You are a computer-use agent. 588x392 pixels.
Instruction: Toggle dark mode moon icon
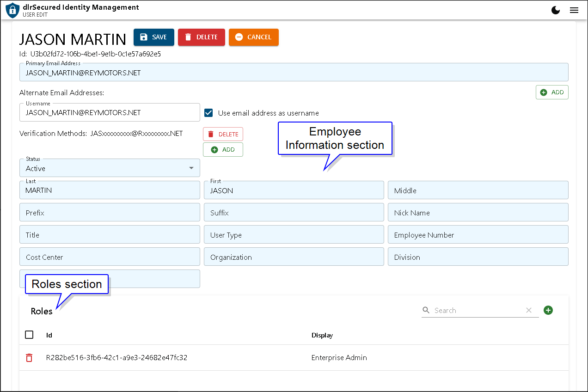[x=556, y=10]
